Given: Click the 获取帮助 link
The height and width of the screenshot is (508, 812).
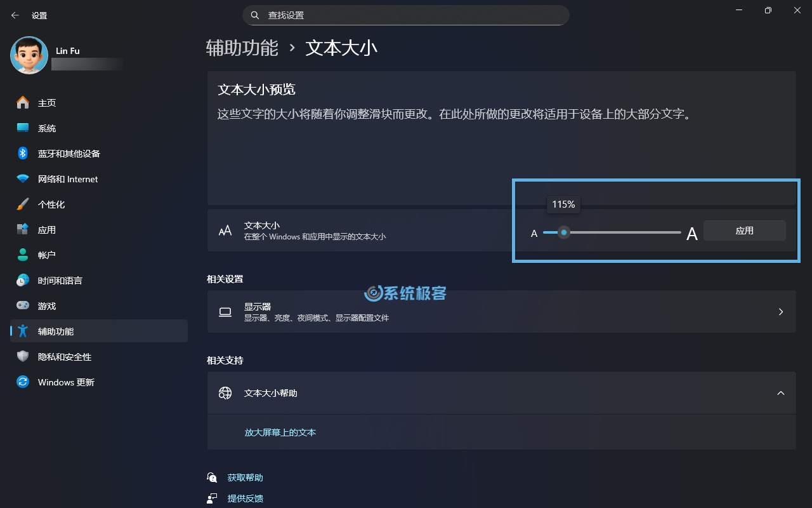Looking at the screenshot, I should pos(245,478).
